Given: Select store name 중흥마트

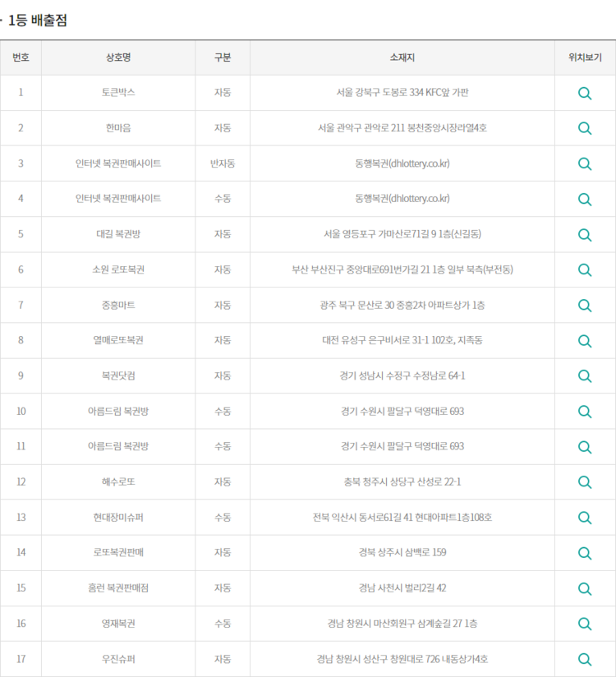Looking at the screenshot, I should [x=118, y=305].
